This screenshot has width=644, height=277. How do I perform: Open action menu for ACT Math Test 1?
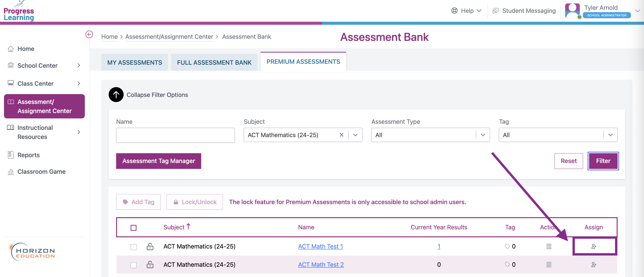coord(549,246)
